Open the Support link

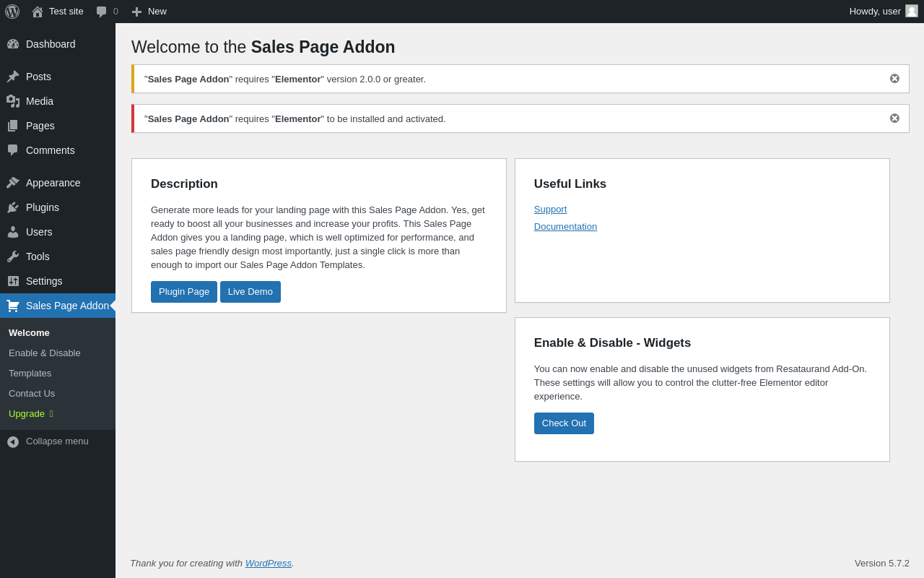pyautogui.click(x=550, y=210)
